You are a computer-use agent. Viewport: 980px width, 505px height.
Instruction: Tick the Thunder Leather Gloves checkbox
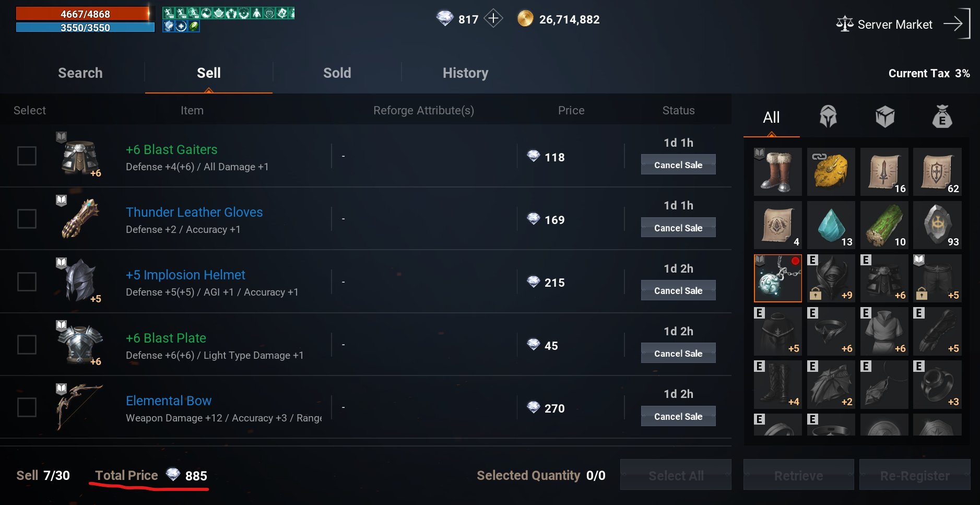point(27,219)
